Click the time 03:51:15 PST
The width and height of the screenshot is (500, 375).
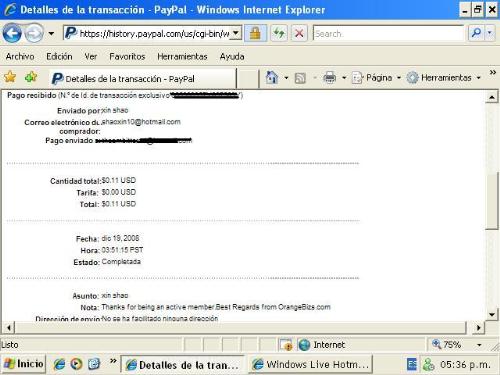(x=122, y=250)
